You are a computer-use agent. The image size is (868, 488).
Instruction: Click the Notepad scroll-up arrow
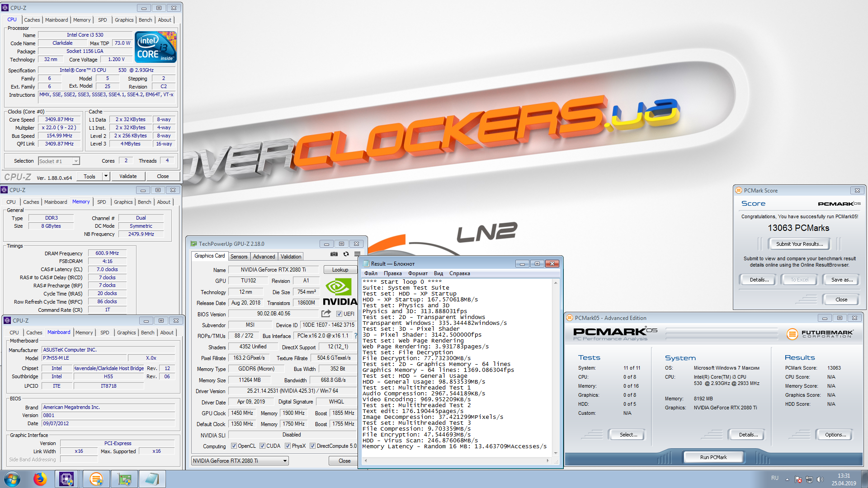coord(556,282)
